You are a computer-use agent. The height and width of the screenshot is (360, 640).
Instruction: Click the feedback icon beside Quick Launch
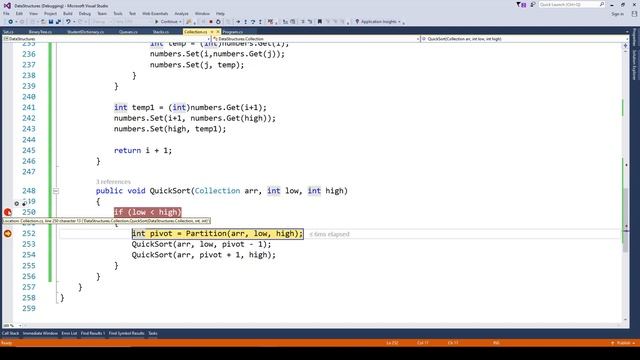(x=533, y=4)
